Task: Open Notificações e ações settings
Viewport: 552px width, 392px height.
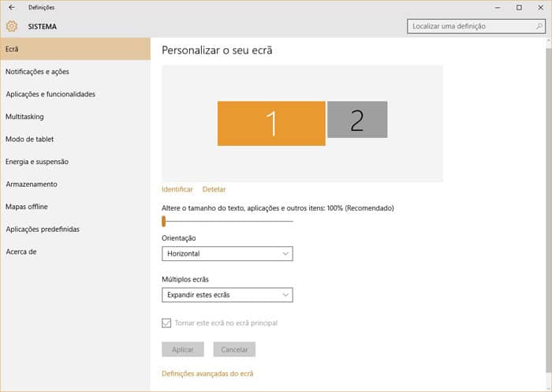Action: (x=75, y=72)
